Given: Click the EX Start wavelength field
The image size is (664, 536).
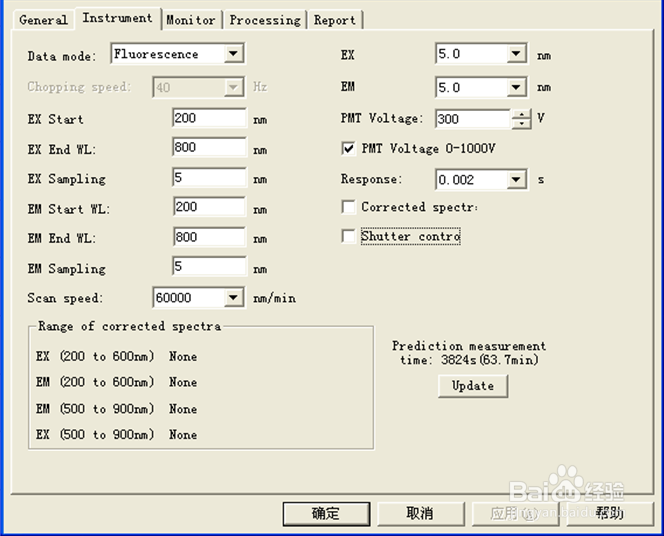Looking at the screenshot, I should [210, 118].
